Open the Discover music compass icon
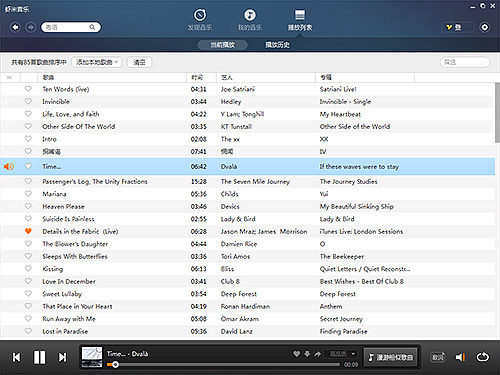This screenshot has height=375, width=500. (200, 15)
